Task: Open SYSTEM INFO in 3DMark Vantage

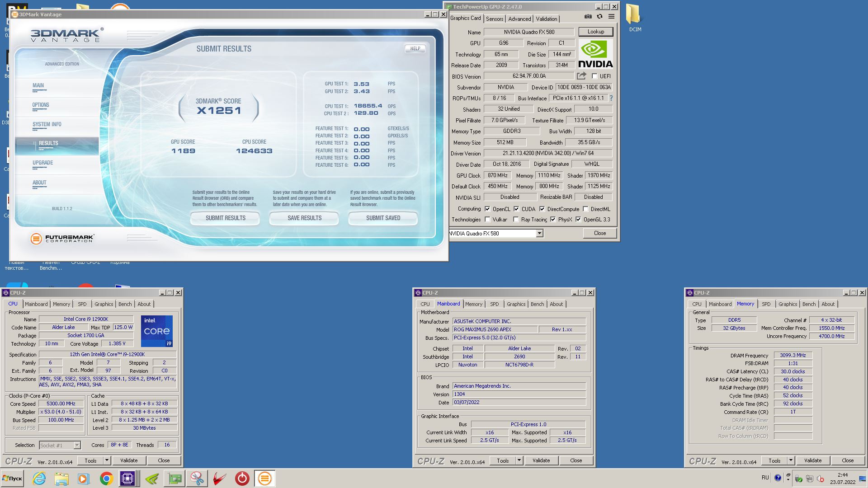Action: (x=47, y=124)
